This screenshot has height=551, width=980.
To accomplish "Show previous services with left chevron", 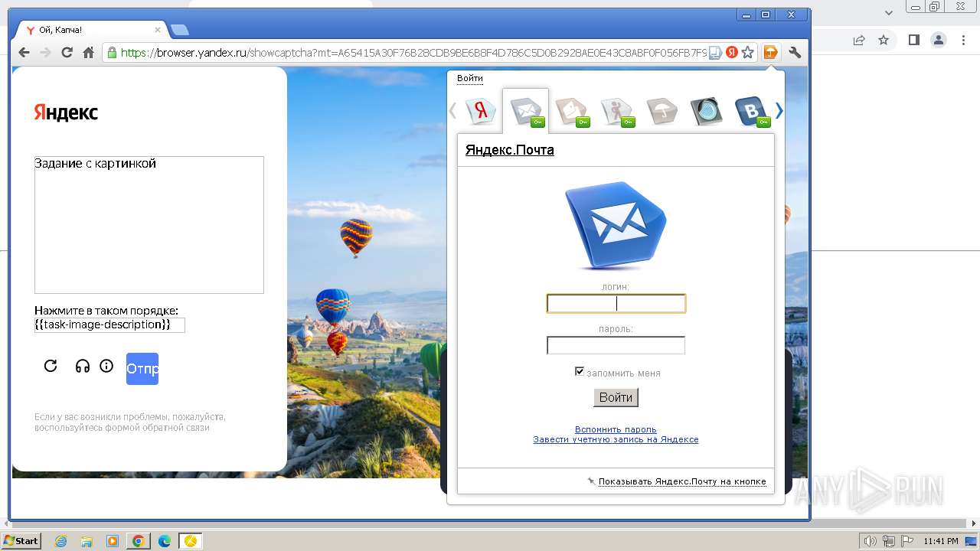I will [x=452, y=111].
